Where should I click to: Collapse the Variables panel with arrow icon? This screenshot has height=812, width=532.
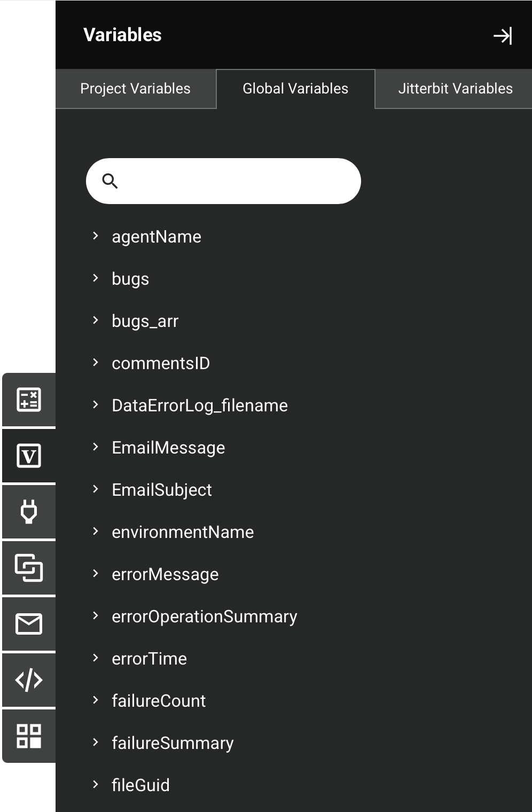[502, 36]
